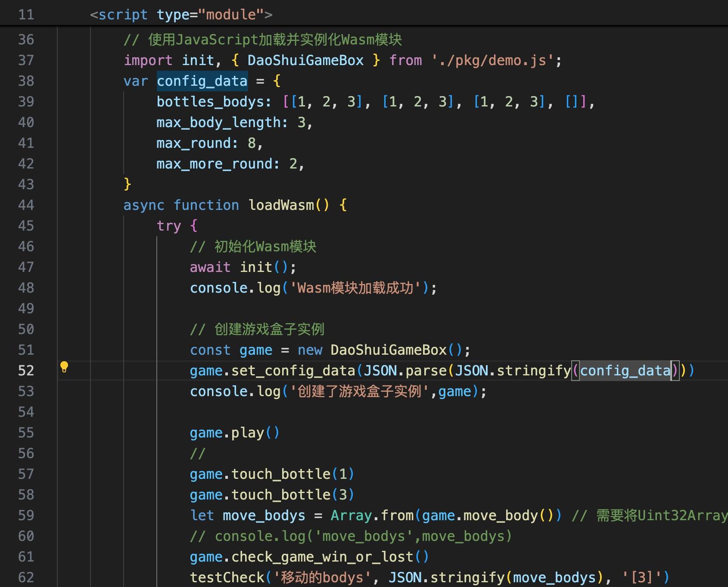Viewport: 728px width, 587px height.
Task: Click line number 52 in the gutter
Action: [x=26, y=371]
